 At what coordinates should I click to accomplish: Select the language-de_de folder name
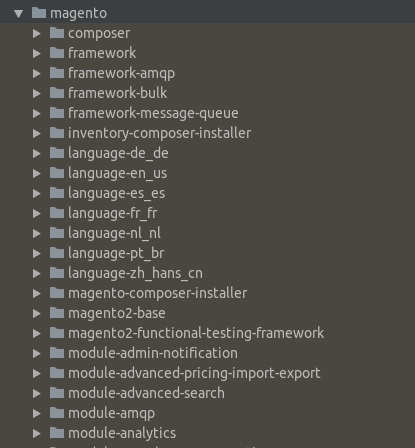coord(118,154)
